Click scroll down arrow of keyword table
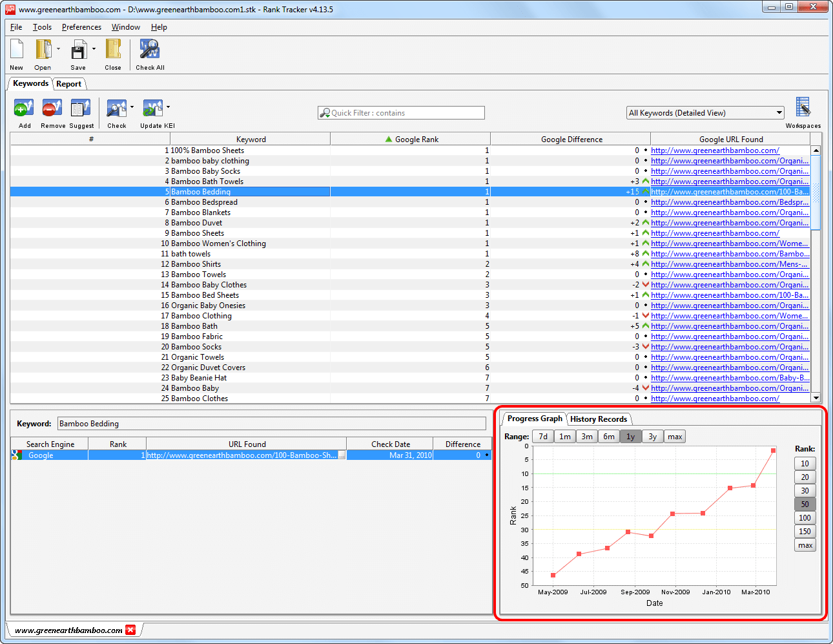This screenshot has width=833, height=644. (816, 398)
